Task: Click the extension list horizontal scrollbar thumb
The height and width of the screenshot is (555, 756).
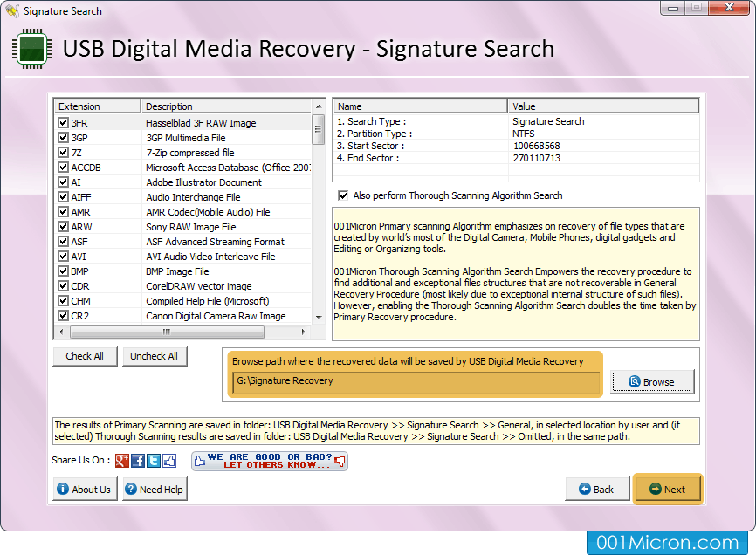Action: pyautogui.click(x=167, y=332)
